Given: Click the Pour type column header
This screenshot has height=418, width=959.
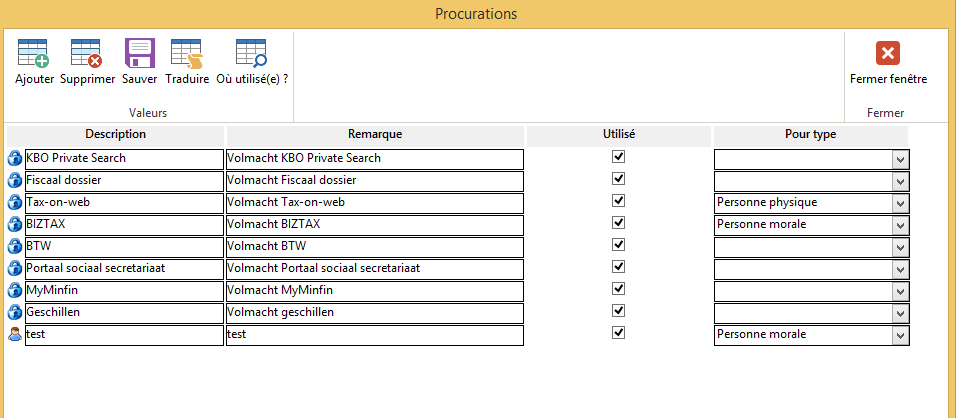Looking at the screenshot, I should tap(810, 134).
